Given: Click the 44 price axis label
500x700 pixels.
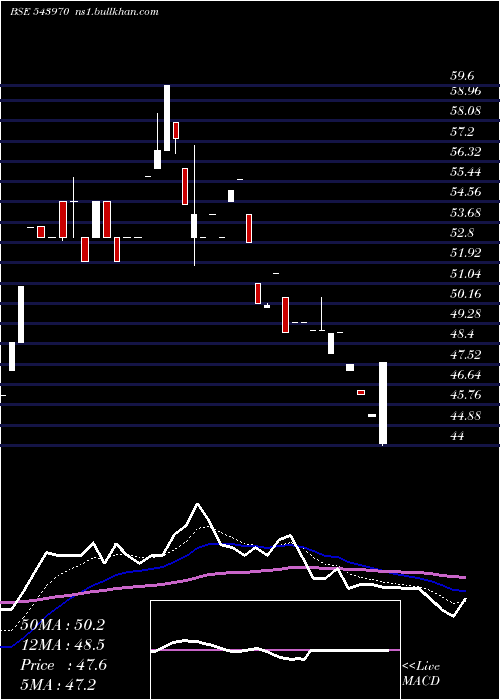Looking at the screenshot, I should tap(458, 436).
